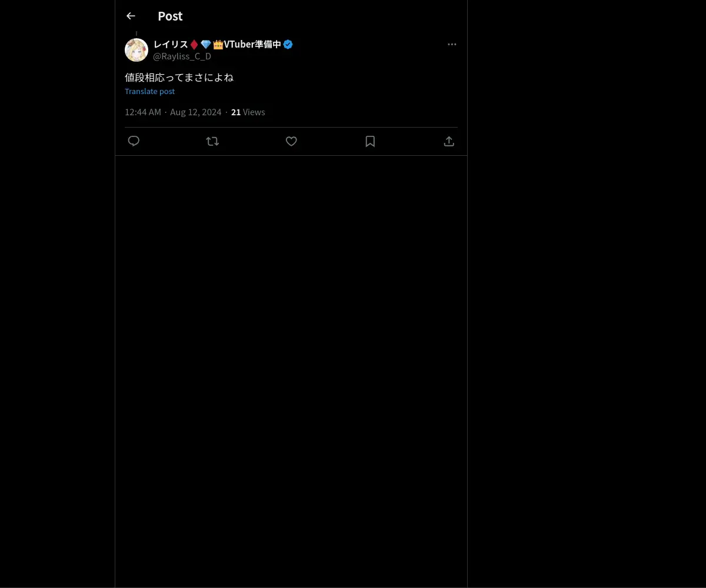The image size is (706, 588).
Task: Open the @Rayliss_C_D handle link
Action: tap(182, 56)
